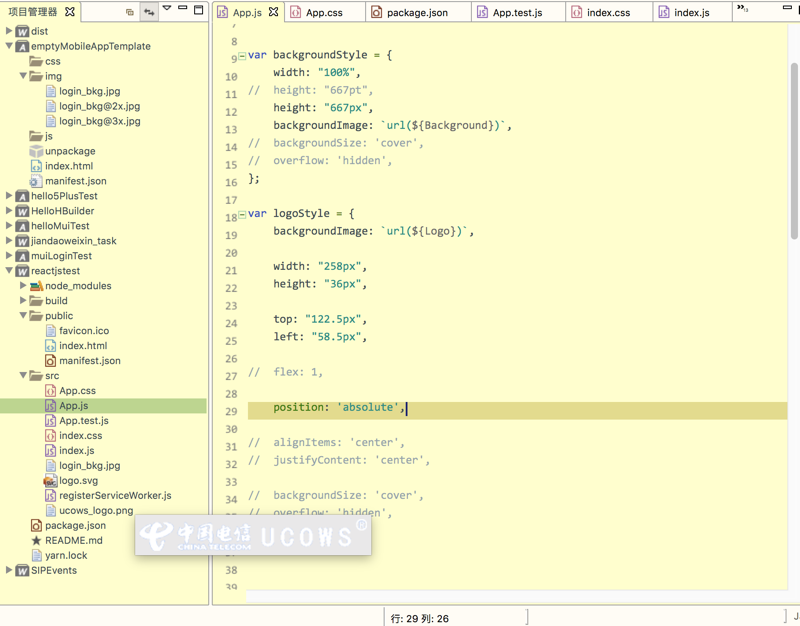Expand the muiLoginTest project

click(9, 256)
